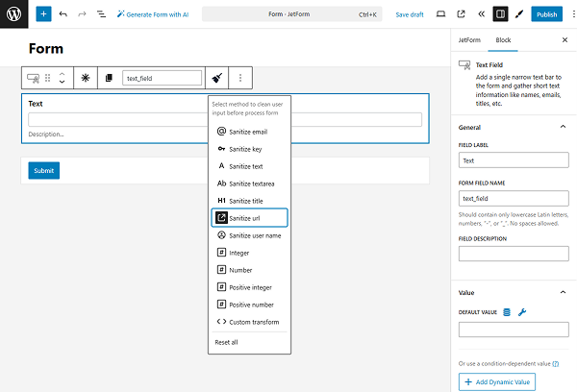
Task: Click the Publish button
Action: [x=546, y=14]
